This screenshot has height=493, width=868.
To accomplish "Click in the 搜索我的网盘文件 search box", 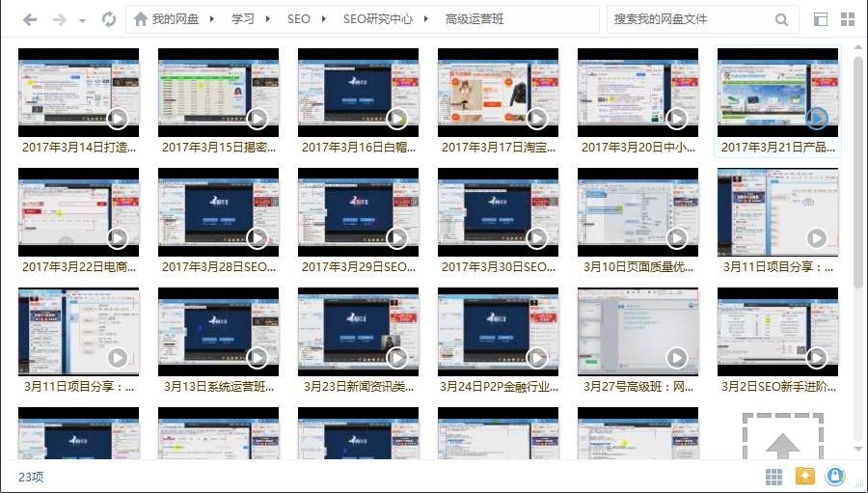I will [x=690, y=19].
